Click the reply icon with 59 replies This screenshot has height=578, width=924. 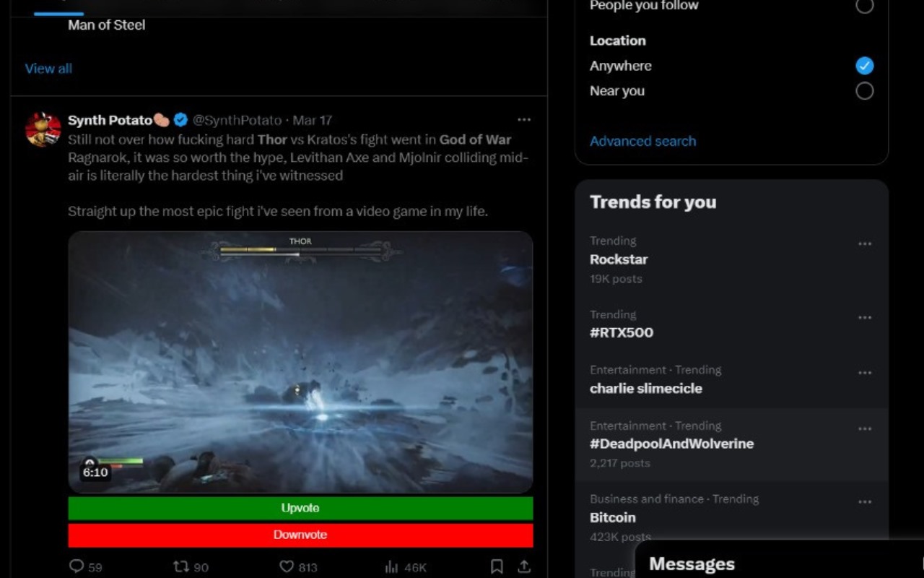tap(77, 567)
